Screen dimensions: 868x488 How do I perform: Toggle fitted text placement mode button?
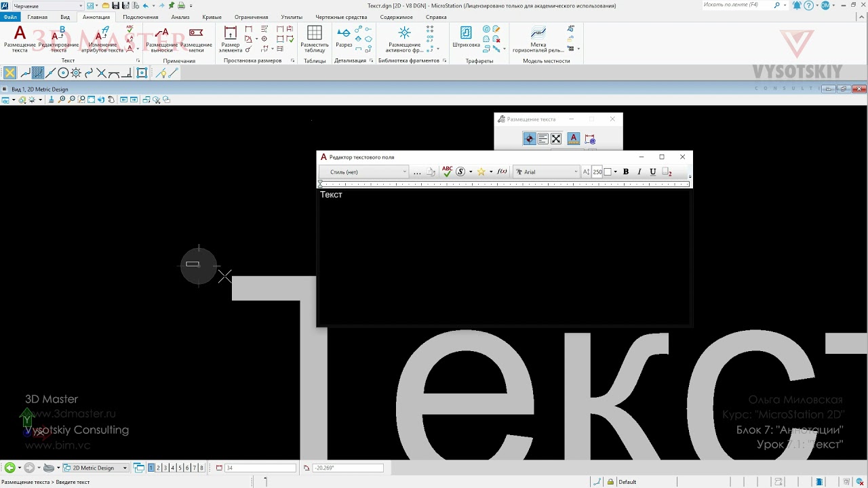click(x=556, y=138)
